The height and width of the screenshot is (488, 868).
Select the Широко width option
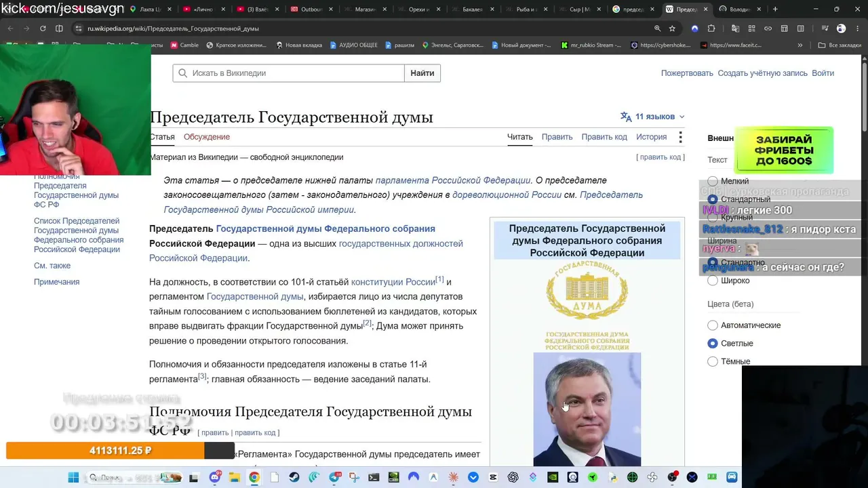(x=713, y=280)
